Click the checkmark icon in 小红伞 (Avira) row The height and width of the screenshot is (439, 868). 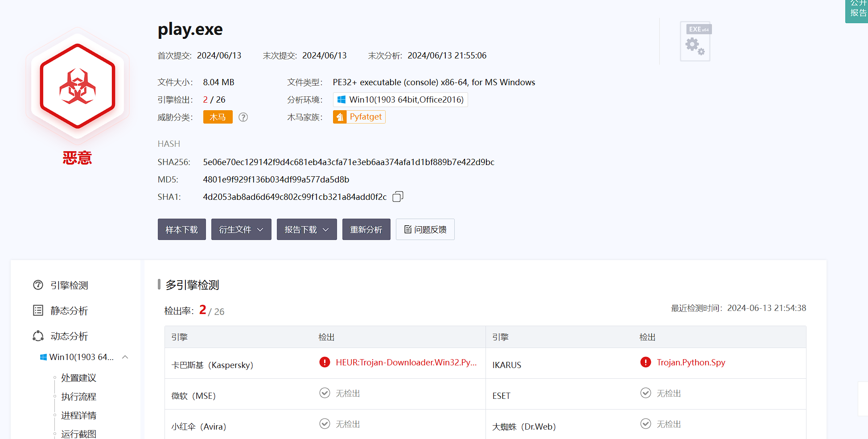tap(325, 424)
